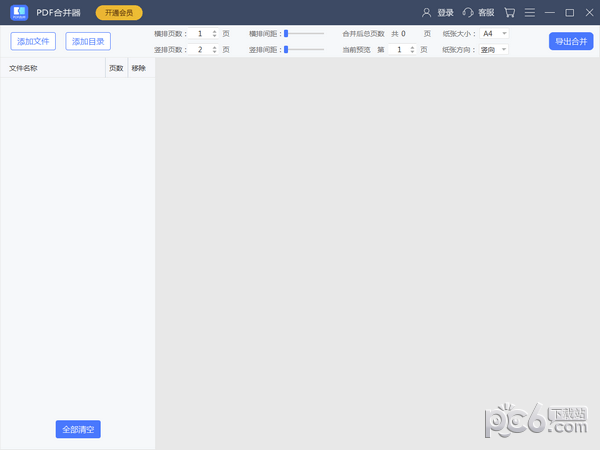Open the shopping cart icon
Viewport: 600px width, 450px height.
click(510, 13)
